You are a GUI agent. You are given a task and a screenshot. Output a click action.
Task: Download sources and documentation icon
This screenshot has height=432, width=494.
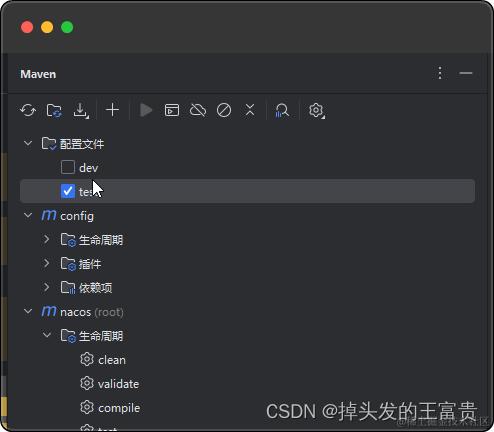(x=81, y=110)
